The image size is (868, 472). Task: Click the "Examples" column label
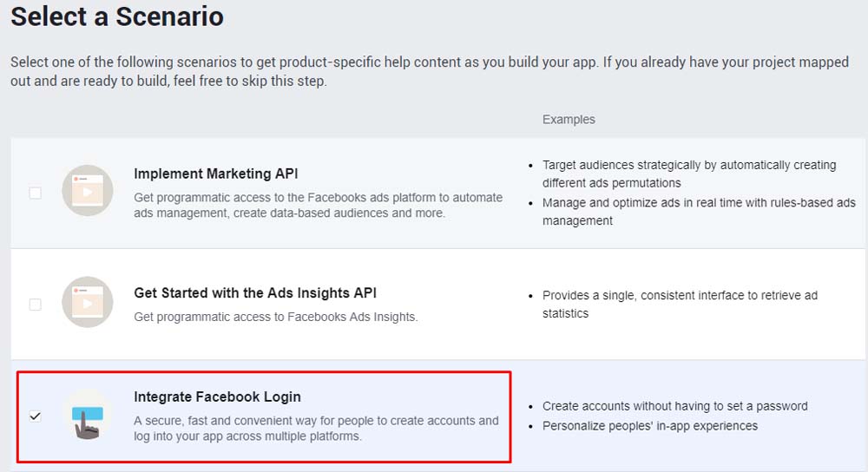569,119
